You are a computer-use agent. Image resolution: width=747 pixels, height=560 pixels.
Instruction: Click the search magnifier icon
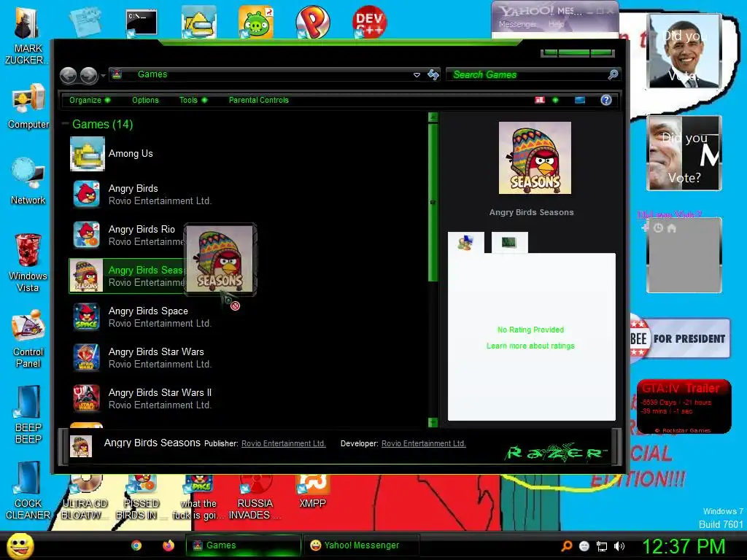point(613,74)
